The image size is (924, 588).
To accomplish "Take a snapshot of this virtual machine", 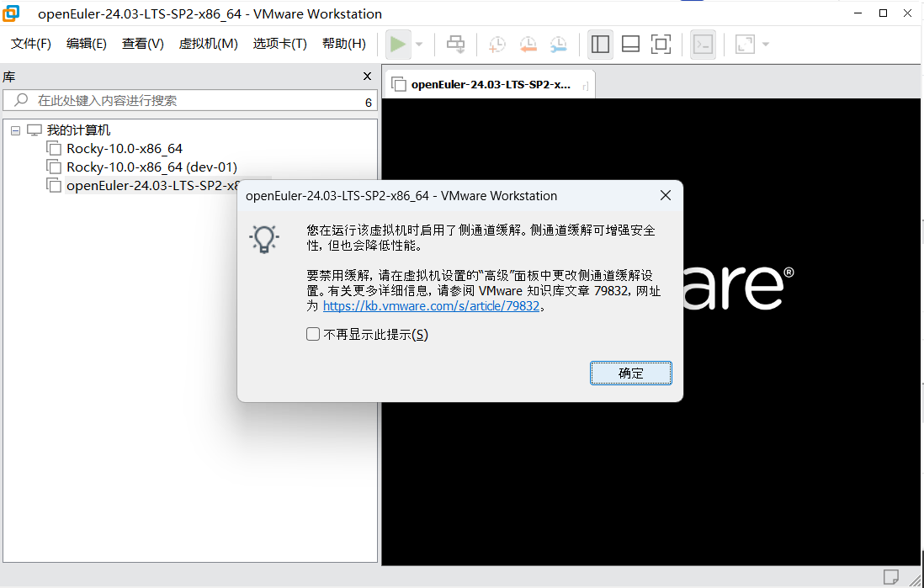I will coord(497,44).
